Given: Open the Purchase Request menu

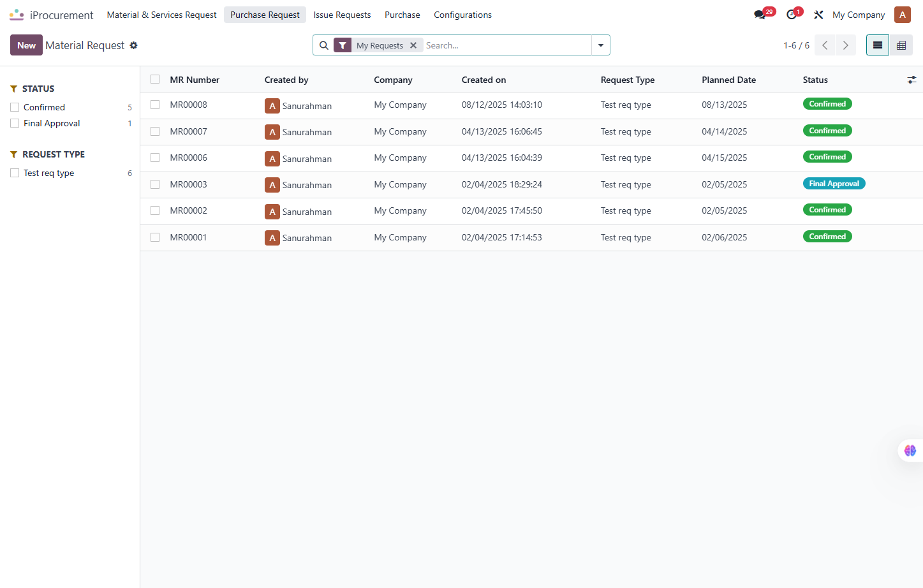Looking at the screenshot, I should tap(265, 15).
